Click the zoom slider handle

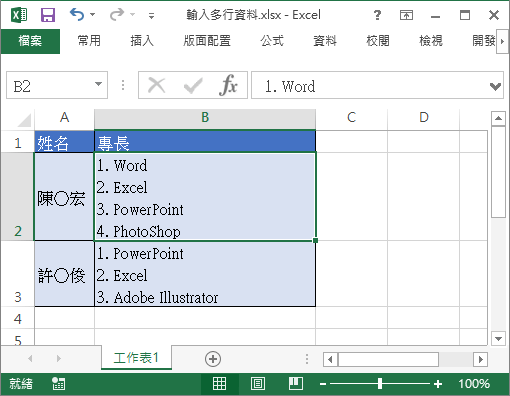[x=380, y=384]
